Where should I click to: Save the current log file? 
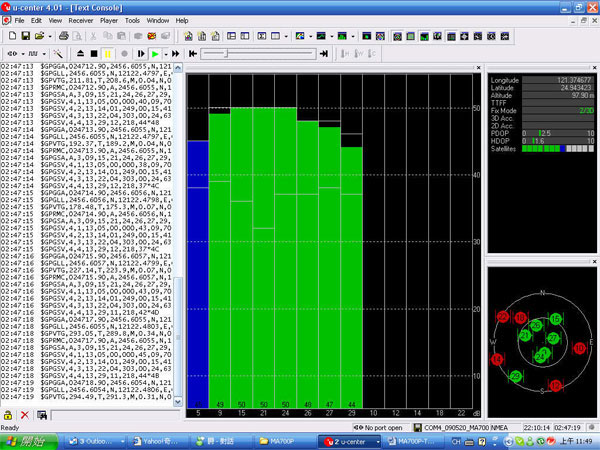pos(26,36)
